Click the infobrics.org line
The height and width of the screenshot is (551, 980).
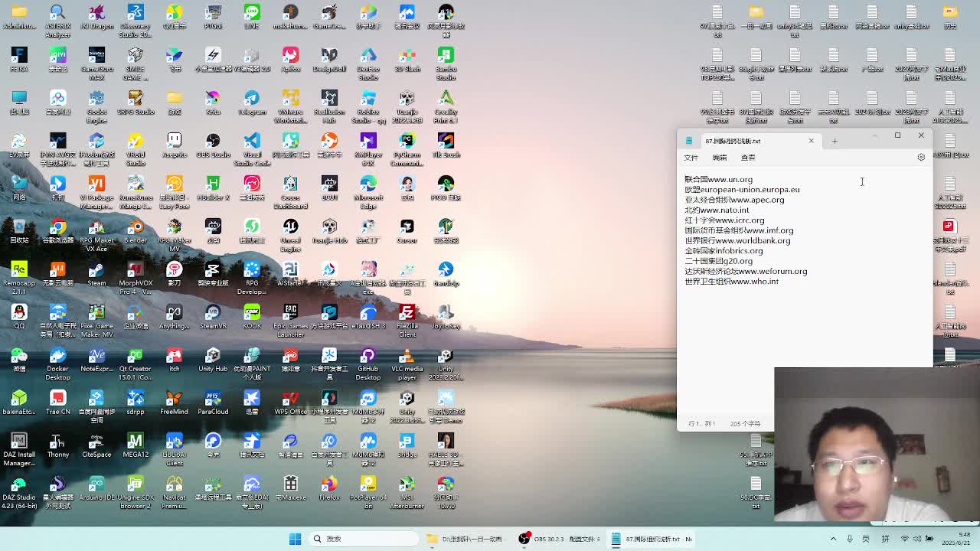(x=724, y=251)
